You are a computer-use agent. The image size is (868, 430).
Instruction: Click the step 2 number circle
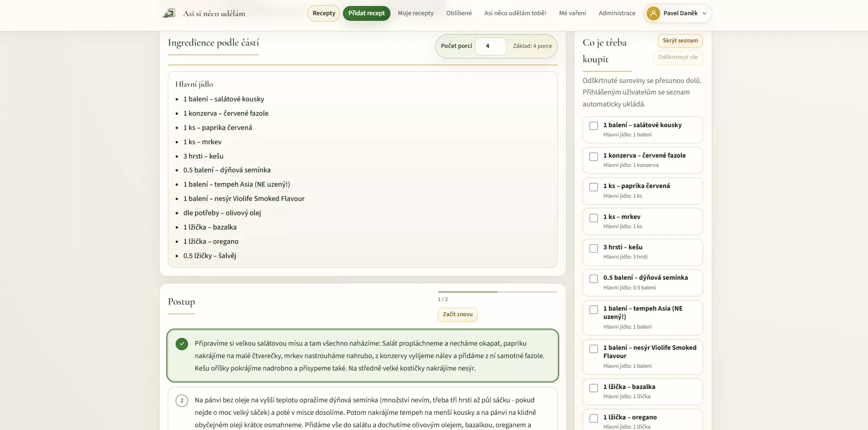182,401
